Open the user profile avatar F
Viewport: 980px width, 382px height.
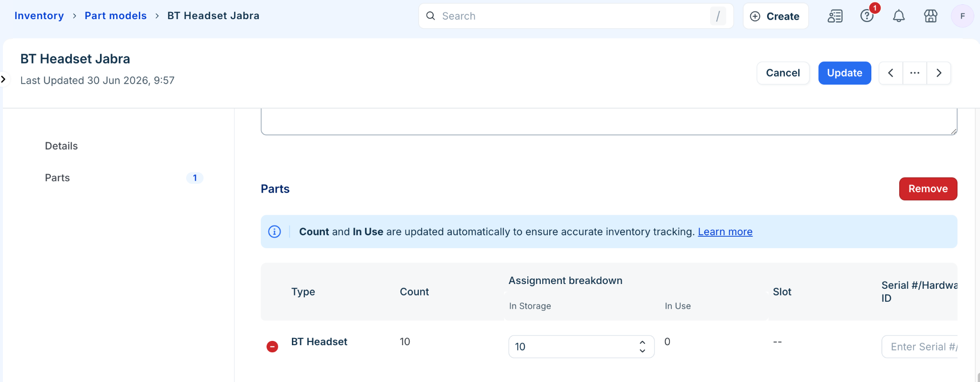click(962, 16)
